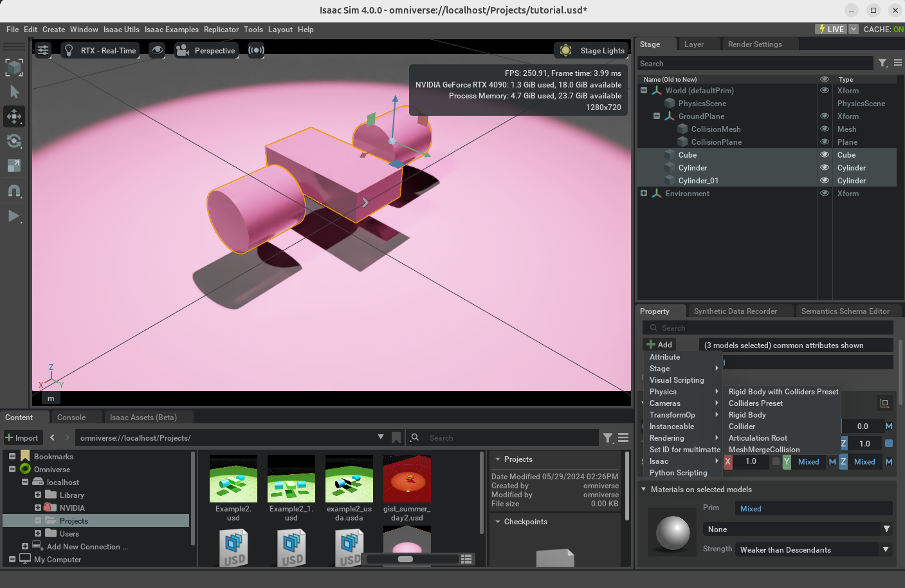The height and width of the screenshot is (588, 905).
Task: Select the gist_summer_day2.usd thumbnail
Action: coord(407,479)
